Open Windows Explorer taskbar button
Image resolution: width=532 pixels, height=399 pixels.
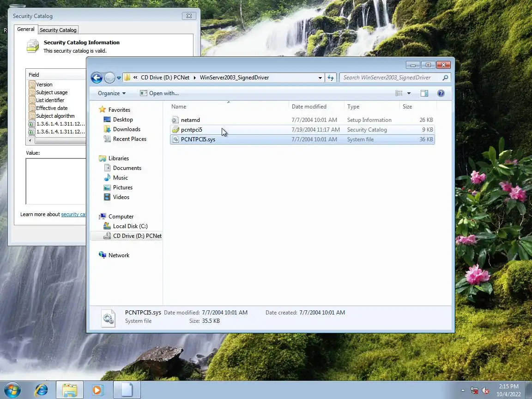[70, 390]
